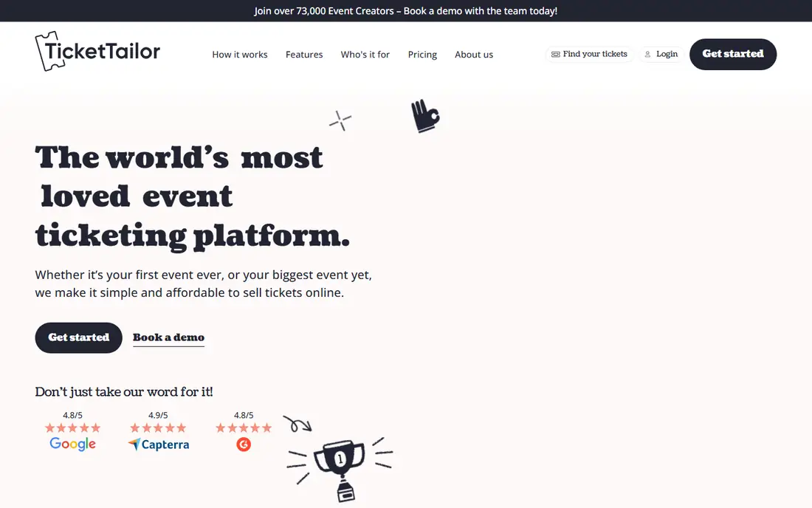Click the 4.9/5 rating text

[158, 415]
